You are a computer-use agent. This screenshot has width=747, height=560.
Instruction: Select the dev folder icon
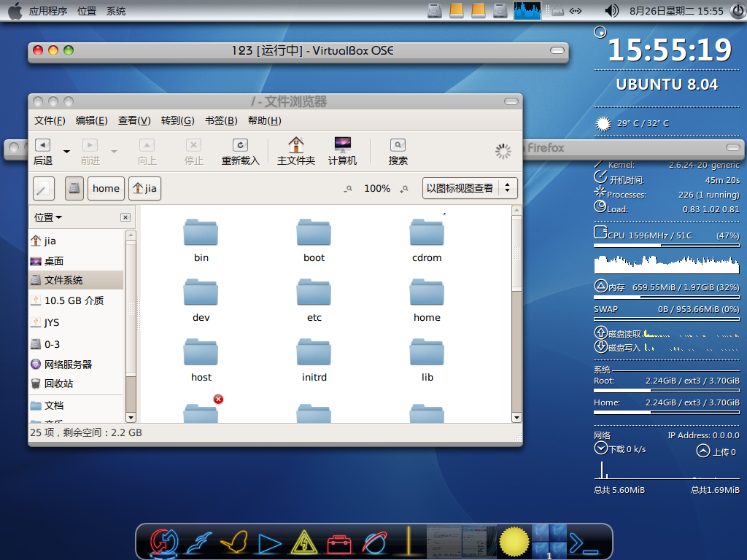[201, 292]
